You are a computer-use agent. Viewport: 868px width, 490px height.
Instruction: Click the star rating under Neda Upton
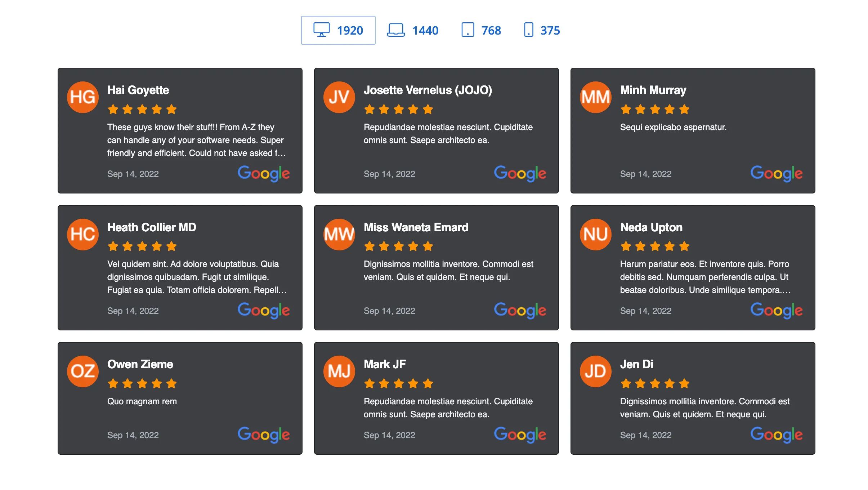click(x=655, y=246)
